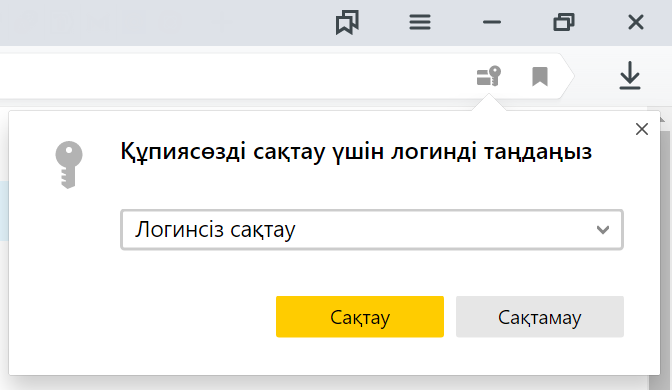Screen dimensions: 672x390
Task: Click the large gray key icon in popup
Action: (69, 165)
